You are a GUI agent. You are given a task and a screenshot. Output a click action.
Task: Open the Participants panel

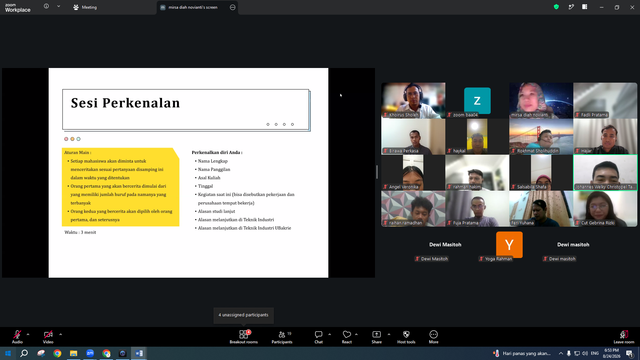tap(282, 337)
